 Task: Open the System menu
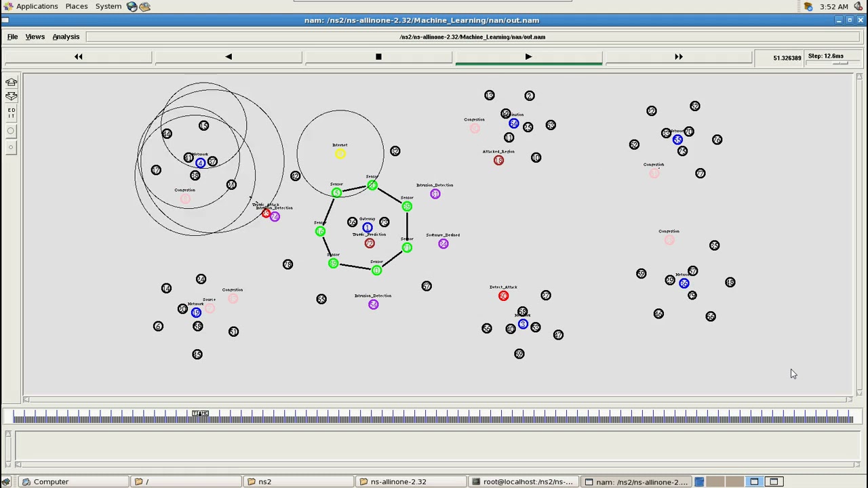point(108,6)
